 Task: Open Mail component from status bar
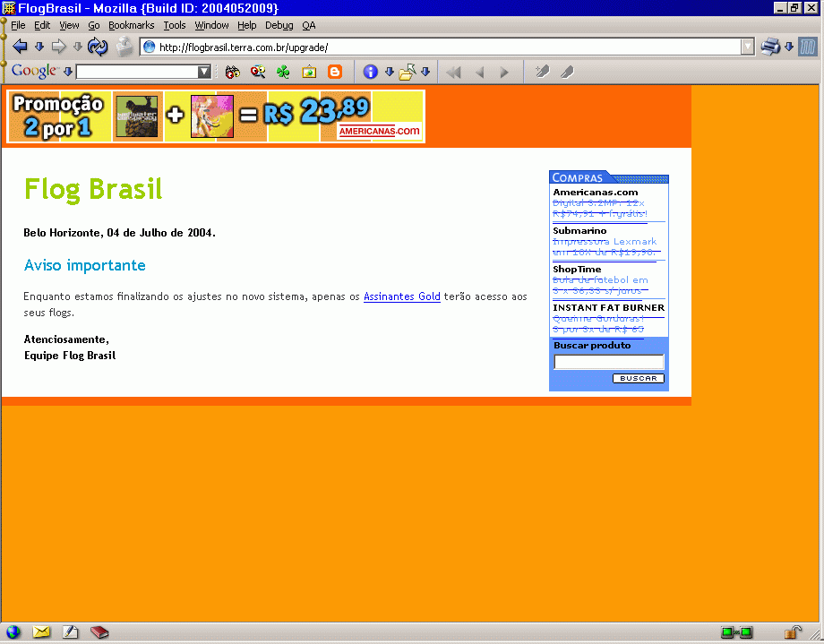(x=41, y=632)
